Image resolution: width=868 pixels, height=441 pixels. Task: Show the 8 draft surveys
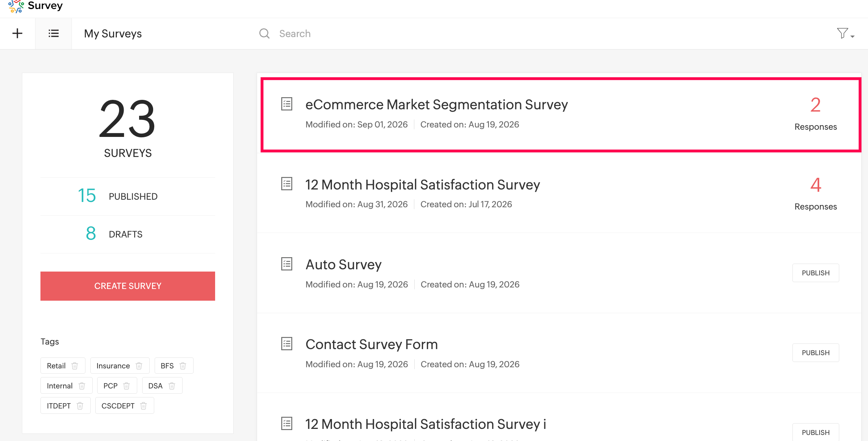(114, 234)
